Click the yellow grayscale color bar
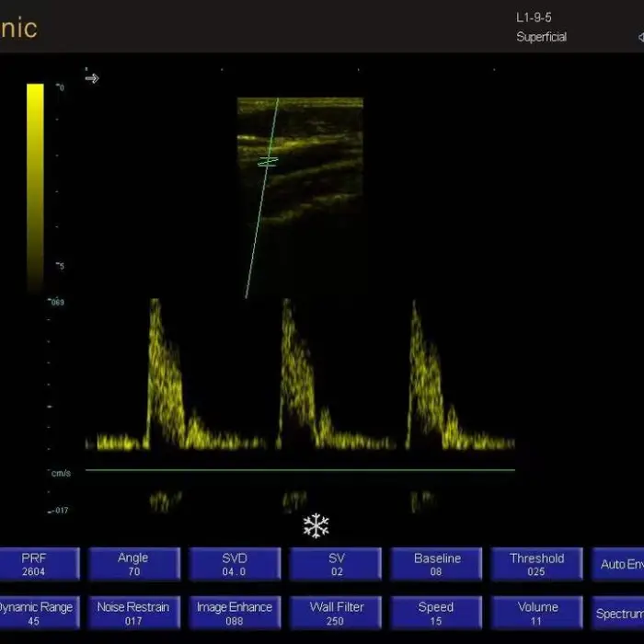 [x=35, y=188]
